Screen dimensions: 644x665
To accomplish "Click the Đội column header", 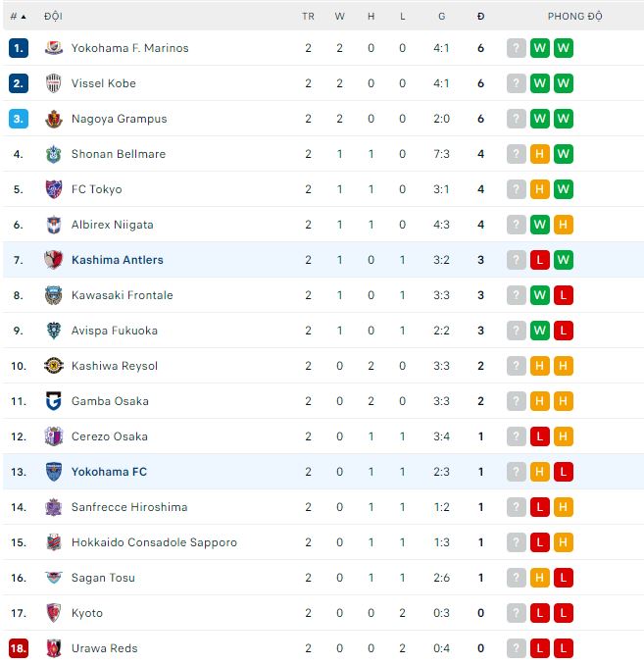I will point(53,17).
